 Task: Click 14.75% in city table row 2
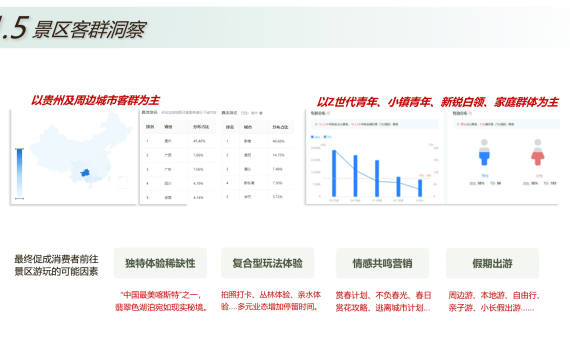pos(278,155)
